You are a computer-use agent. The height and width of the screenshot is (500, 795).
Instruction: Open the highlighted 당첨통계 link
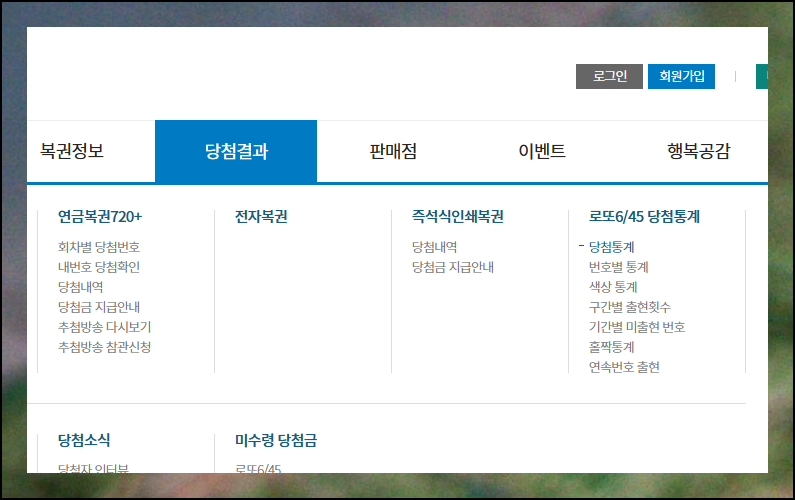tap(611, 247)
